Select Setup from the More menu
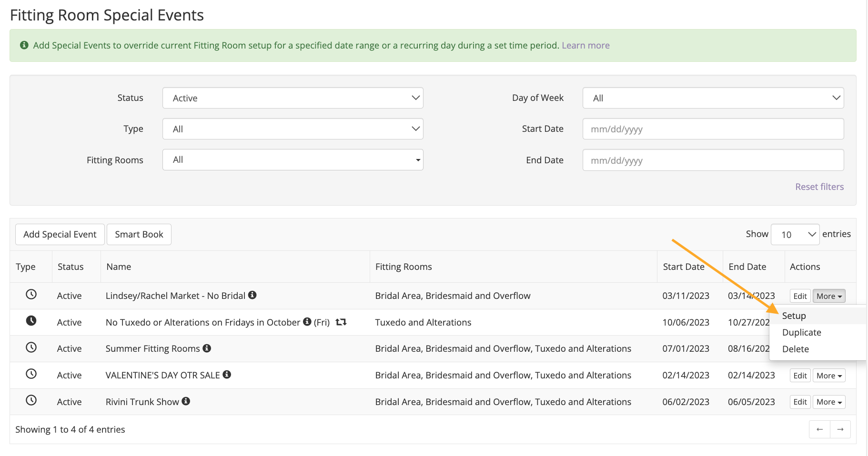 tap(818, 316)
